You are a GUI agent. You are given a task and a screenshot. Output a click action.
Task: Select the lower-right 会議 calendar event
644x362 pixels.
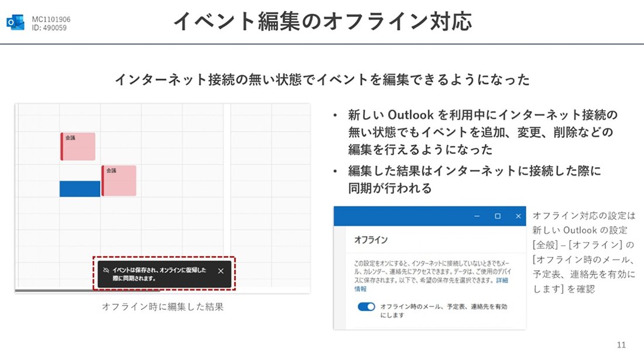[119, 181]
